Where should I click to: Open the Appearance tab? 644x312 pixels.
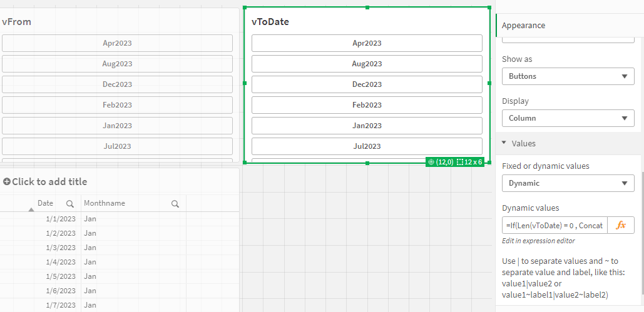(523, 26)
